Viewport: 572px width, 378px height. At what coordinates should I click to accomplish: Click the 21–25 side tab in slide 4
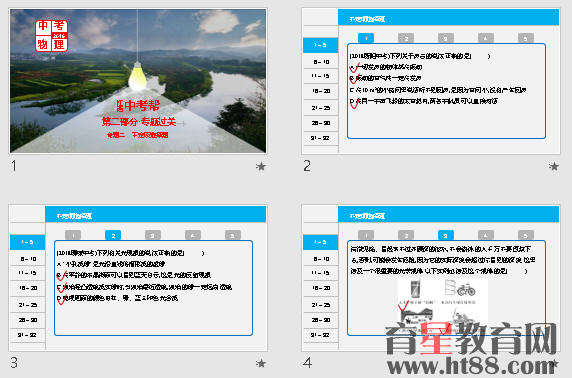(321, 305)
